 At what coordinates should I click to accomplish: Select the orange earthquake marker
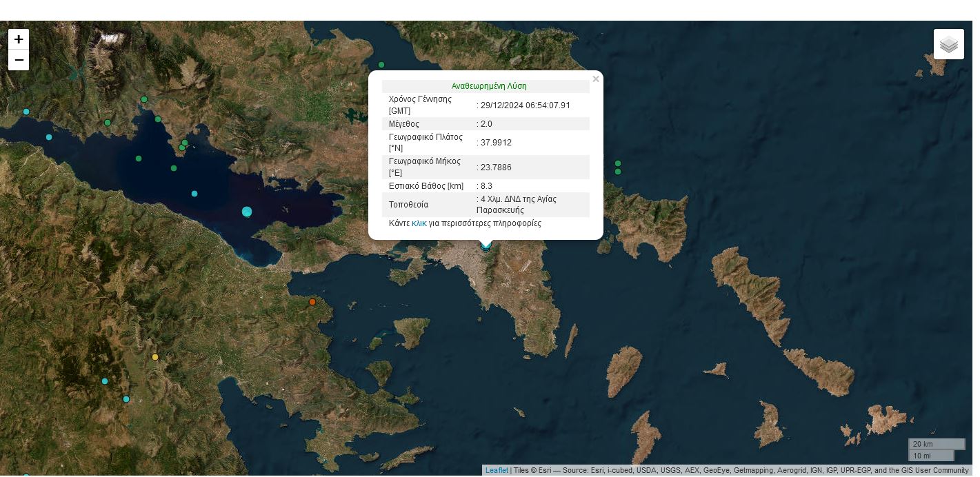click(x=312, y=302)
